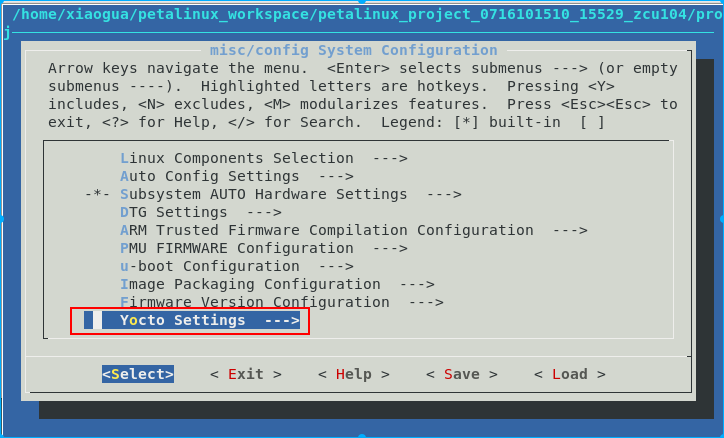This screenshot has height=438, width=724.
Task: Open PMU FIRMWARE Configuration submenu
Action: click(x=264, y=248)
